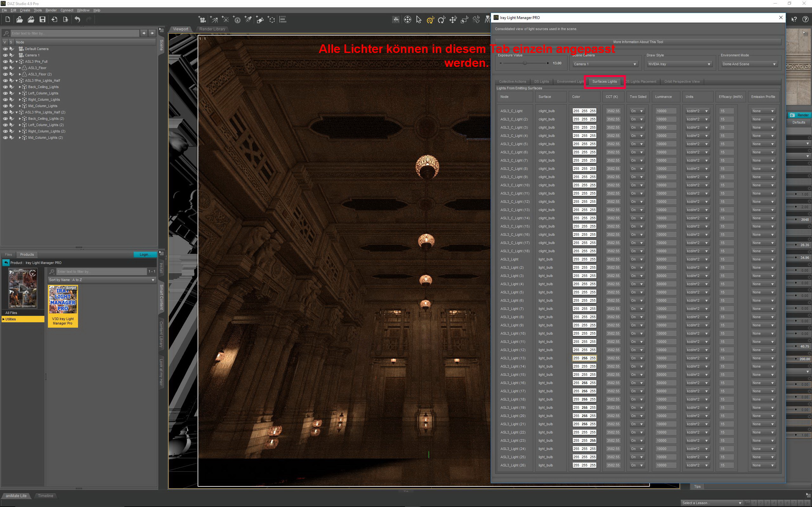Open Scene Camera dropdown showing Camera 1
The image size is (812, 507).
(605, 64)
